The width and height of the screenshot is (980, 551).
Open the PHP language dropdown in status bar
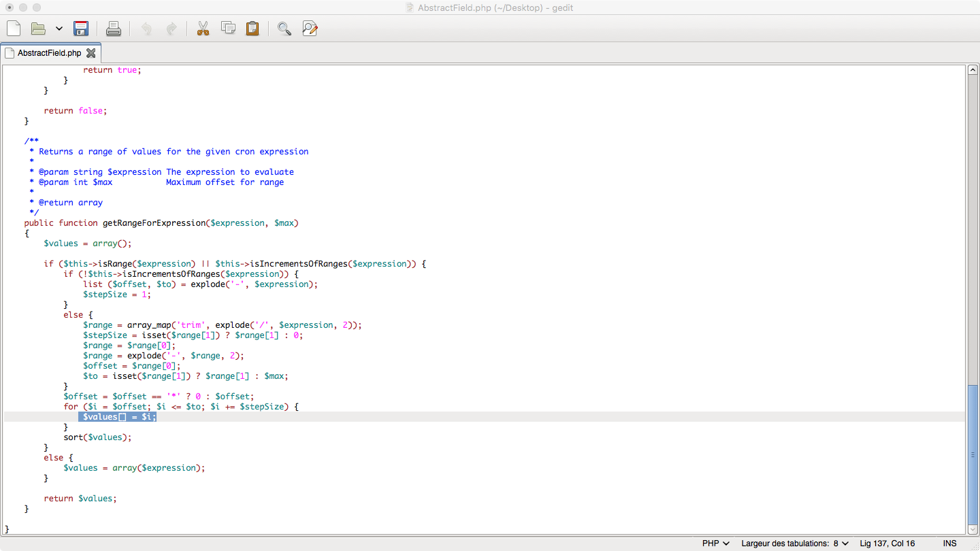[x=716, y=544]
